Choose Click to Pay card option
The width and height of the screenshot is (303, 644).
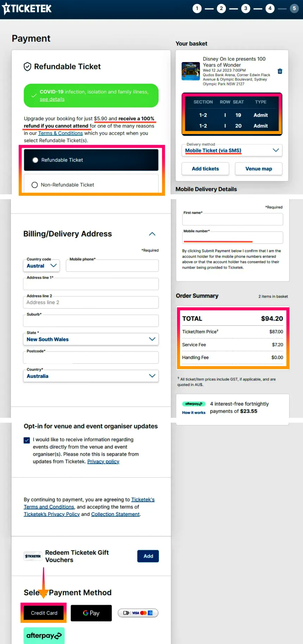[138, 613]
